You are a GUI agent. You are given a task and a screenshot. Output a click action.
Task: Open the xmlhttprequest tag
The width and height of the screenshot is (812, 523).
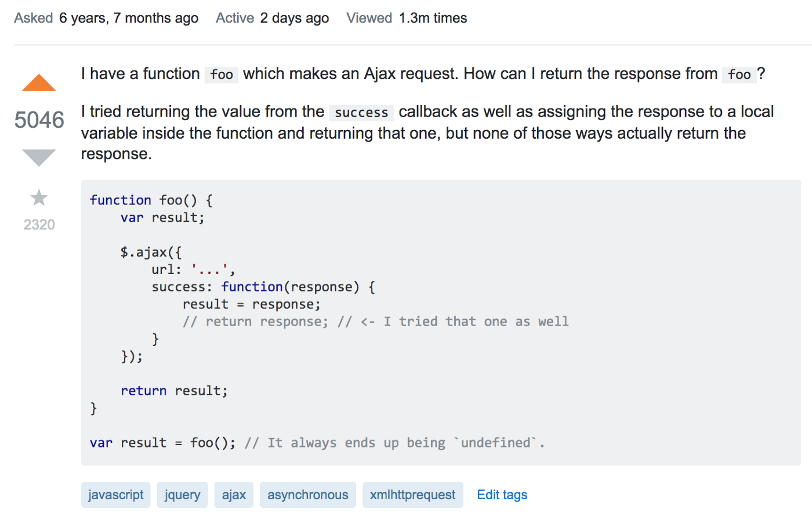pyautogui.click(x=412, y=495)
